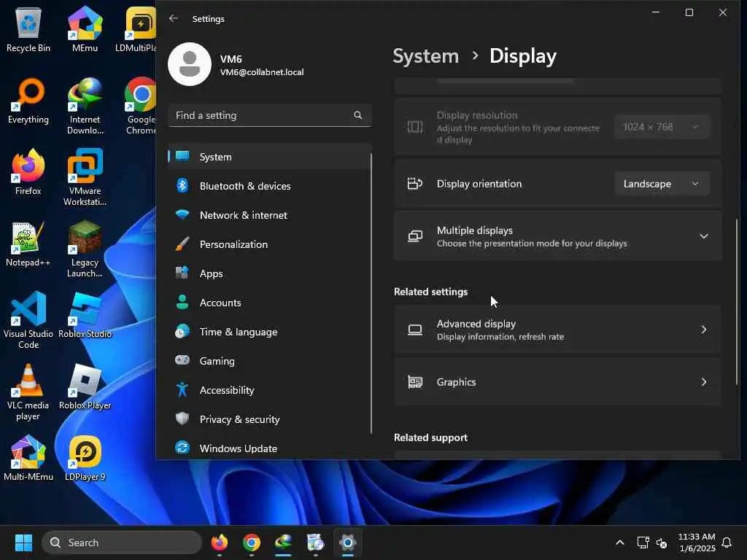
Task: Open Advanced display via its chevron
Action: pyautogui.click(x=704, y=330)
